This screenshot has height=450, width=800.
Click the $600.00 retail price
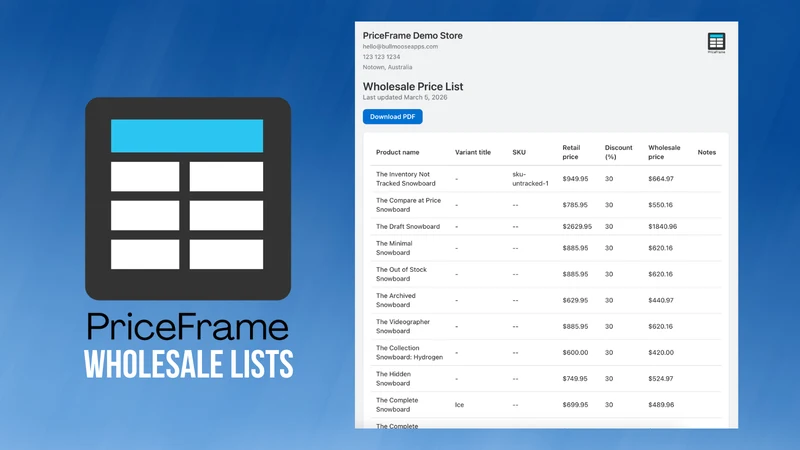[575, 353]
